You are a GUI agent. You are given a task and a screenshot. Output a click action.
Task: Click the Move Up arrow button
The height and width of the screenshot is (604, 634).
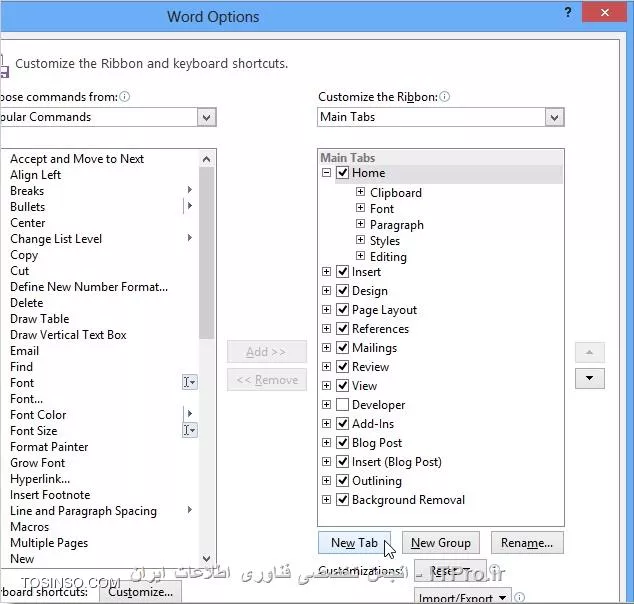pos(590,353)
